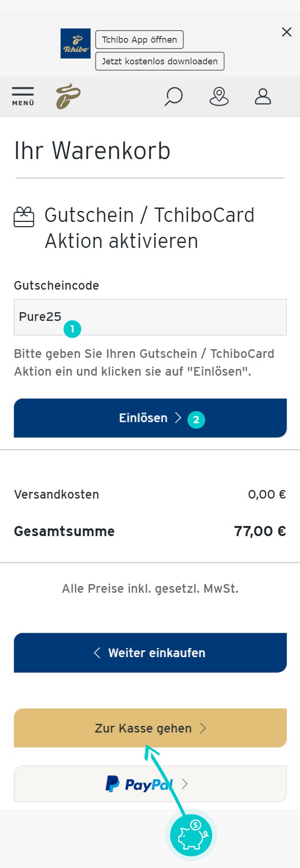The image size is (300, 868).
Task: Click the Gutschein / TchiboCard heading
Action: pyautogui.click(x=149, y=228)
